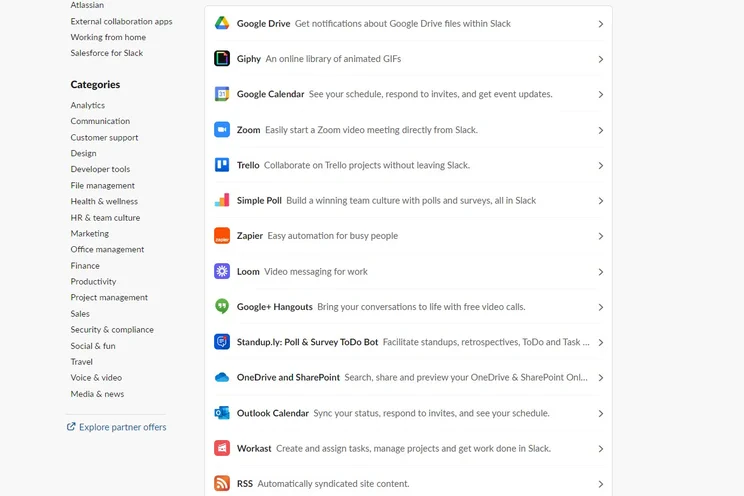744x496 pixels.
Task: Open the Analytics category
Action: 88,105
